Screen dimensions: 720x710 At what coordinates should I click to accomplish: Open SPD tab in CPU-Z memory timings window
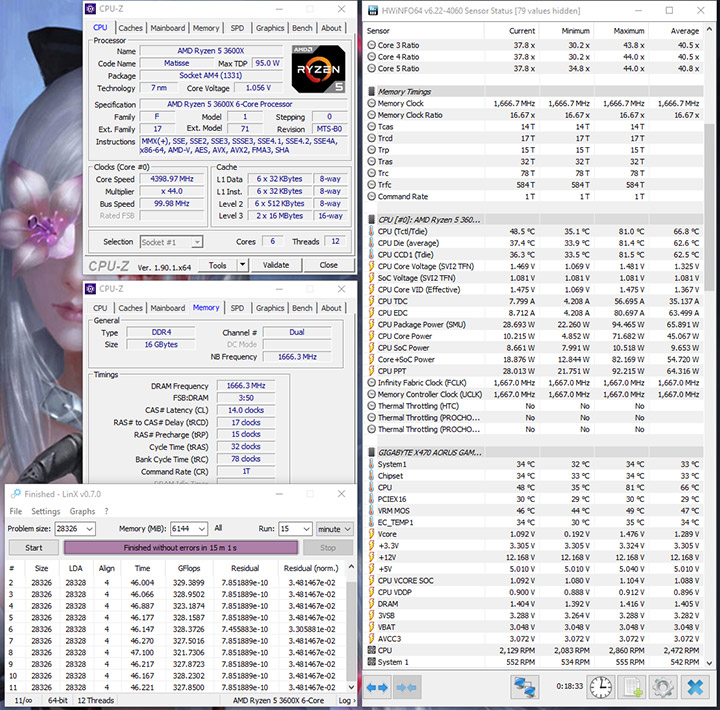pyautogui.click(x=237, y=308)
